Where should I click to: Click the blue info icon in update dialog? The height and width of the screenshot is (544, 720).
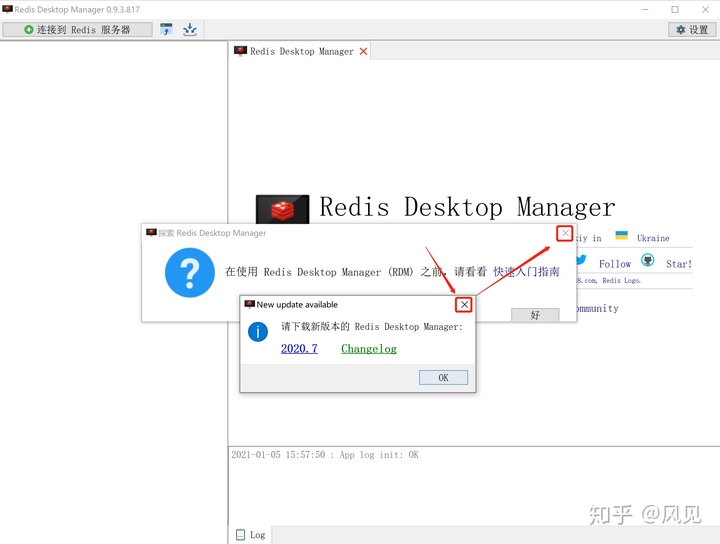258,331
